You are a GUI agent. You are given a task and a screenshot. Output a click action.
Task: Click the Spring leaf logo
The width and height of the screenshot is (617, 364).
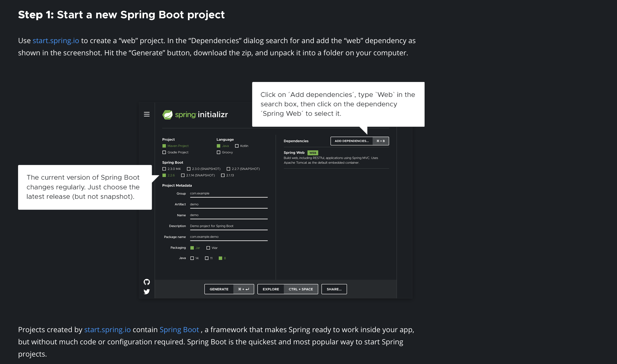pyautogui.click(x=168, y=114)
